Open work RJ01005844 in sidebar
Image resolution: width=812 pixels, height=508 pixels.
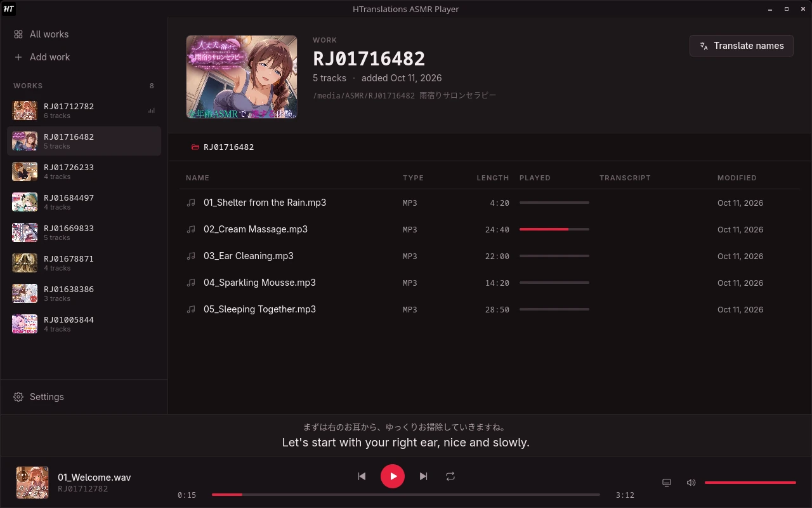84,324
